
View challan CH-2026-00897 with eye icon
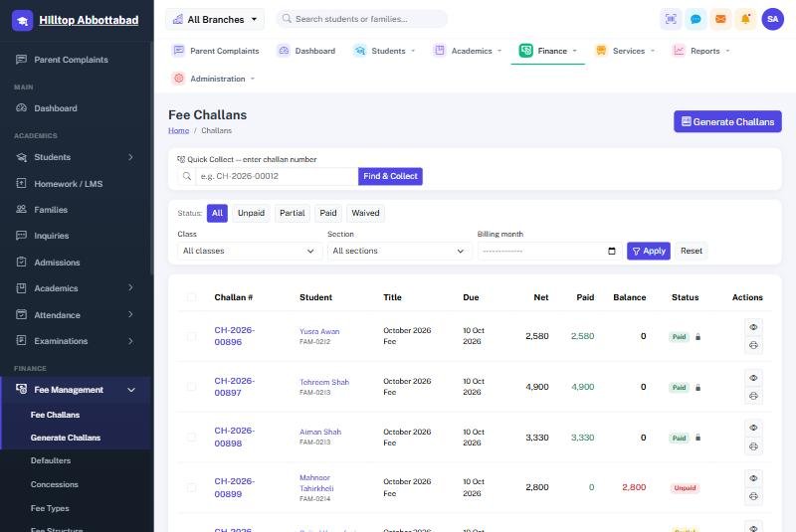pos(753,378)
